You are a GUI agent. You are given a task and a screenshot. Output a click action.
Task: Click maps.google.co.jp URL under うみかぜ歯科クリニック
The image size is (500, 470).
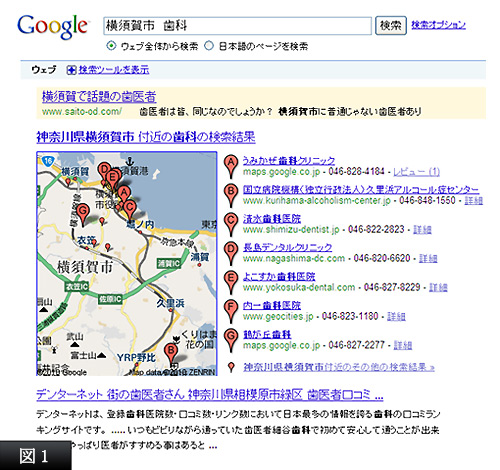281,172
